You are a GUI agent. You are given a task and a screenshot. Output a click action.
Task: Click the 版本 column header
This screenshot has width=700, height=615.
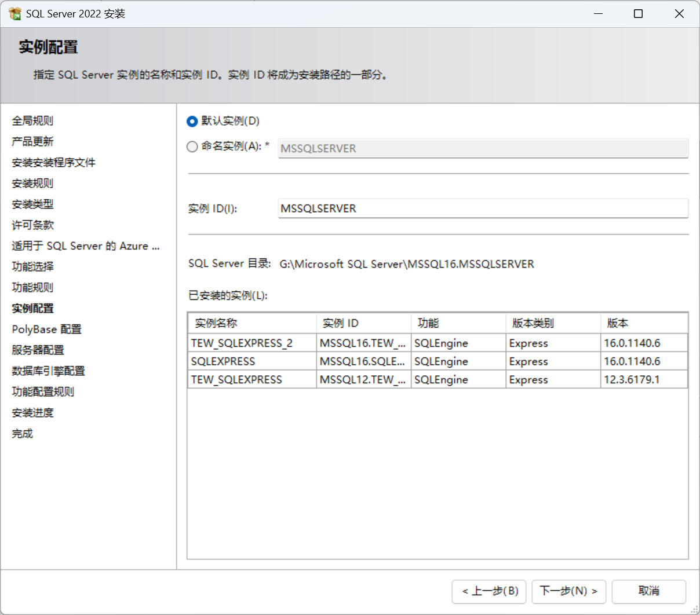pos(644,323)
